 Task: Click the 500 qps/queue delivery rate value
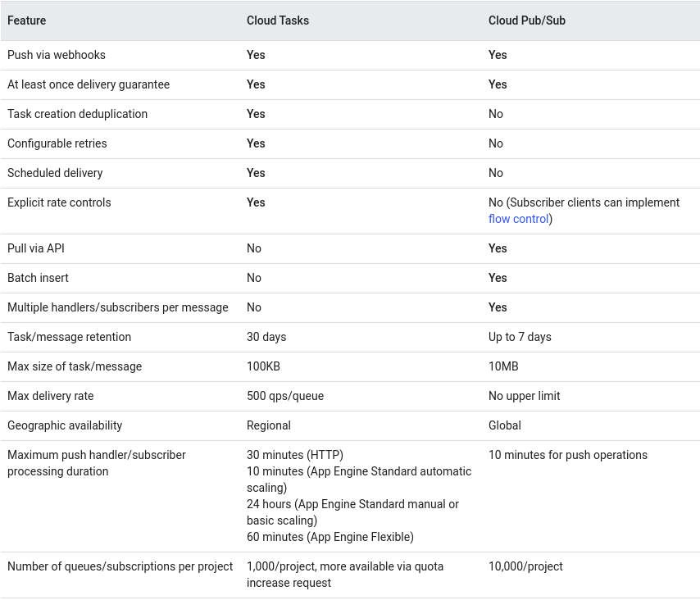(285, 396)
